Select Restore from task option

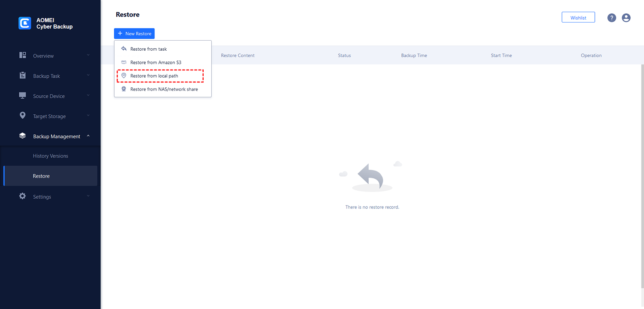pos(163,49)
